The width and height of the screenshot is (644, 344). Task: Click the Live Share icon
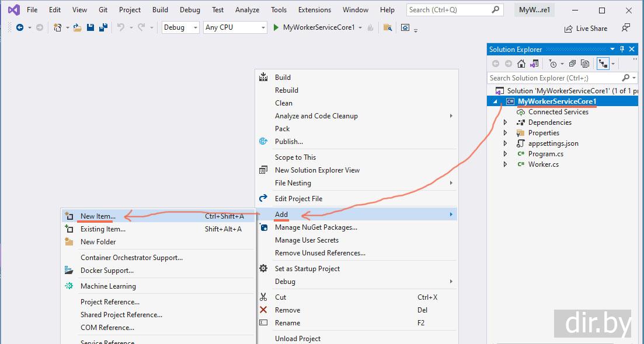point(586,29)
